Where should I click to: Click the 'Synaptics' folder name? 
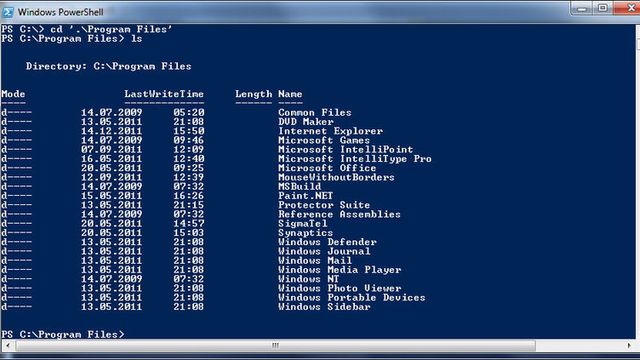coord(306,233)
